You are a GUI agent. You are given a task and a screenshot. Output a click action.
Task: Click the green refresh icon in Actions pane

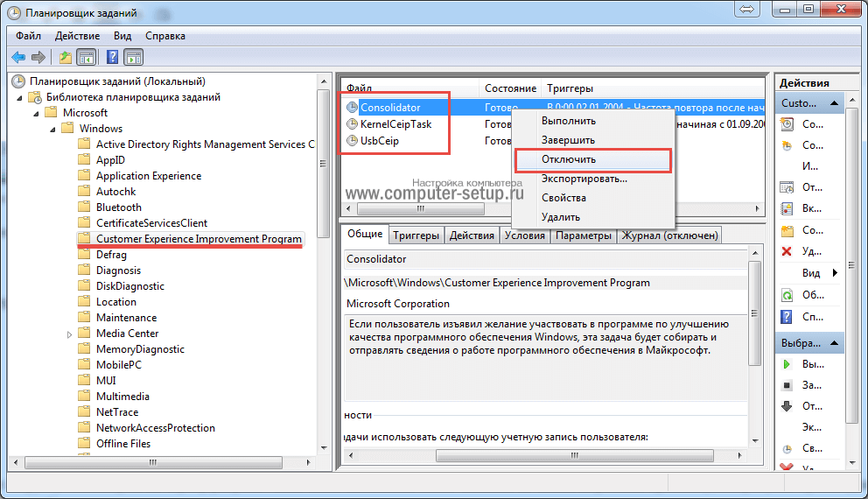tap(787, 294)
